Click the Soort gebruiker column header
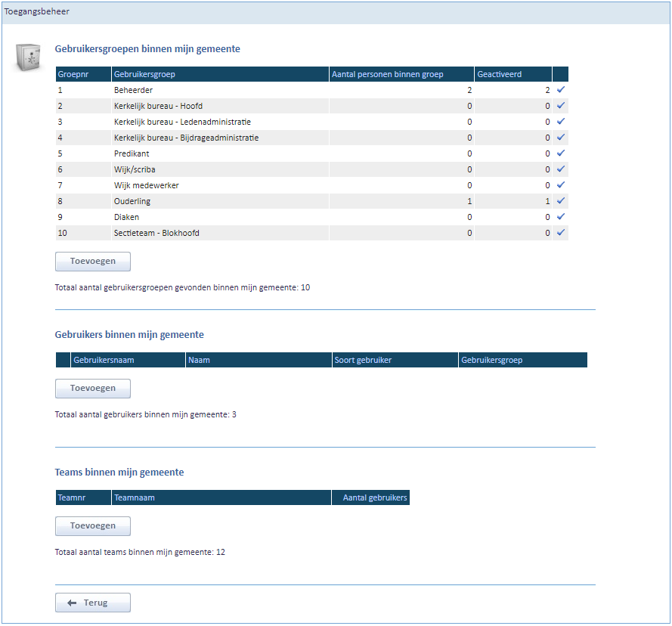 tap(395, 360)
